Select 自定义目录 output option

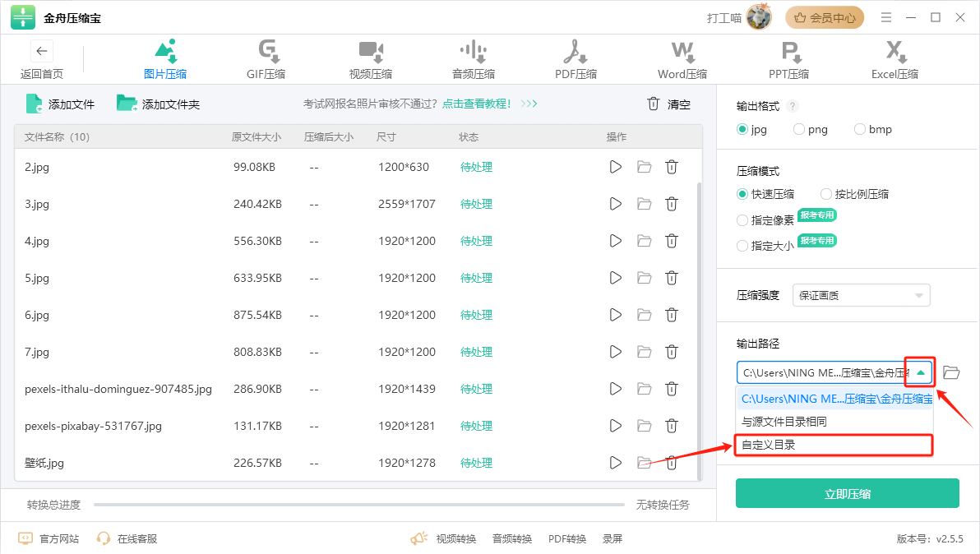pos(834,445)
